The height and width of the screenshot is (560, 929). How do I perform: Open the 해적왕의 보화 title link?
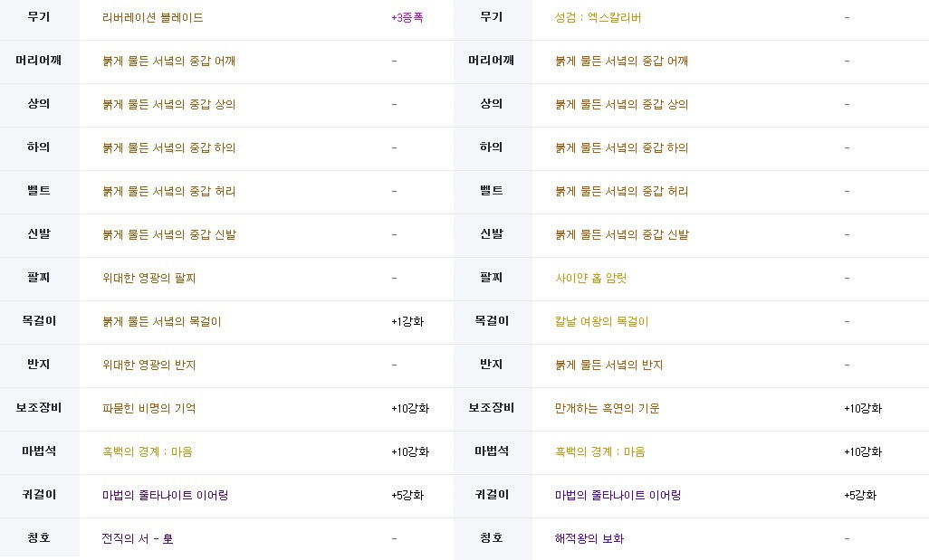click(x=589, y=539)
